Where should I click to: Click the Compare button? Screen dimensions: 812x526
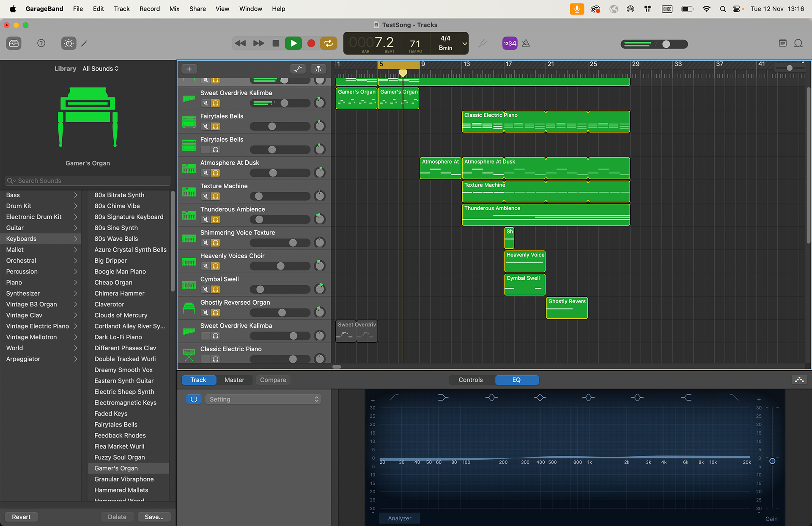pyautogui.click(x=273, y=380)
